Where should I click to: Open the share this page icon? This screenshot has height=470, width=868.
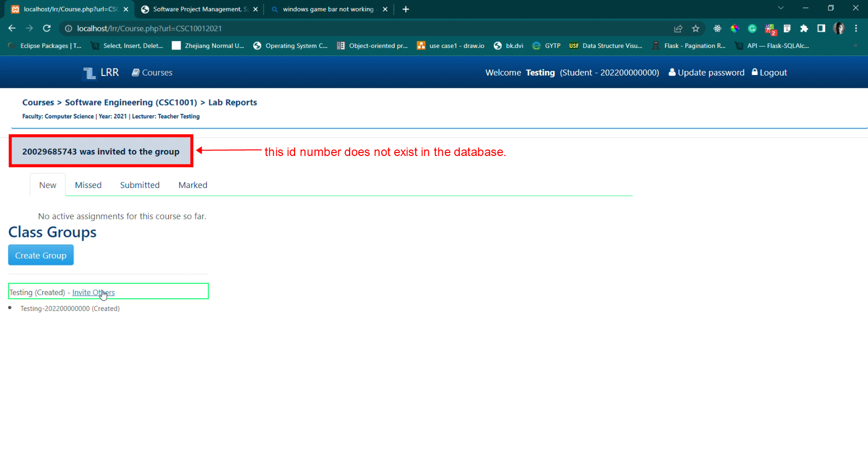pyautogui.click(x=678, y=28)
